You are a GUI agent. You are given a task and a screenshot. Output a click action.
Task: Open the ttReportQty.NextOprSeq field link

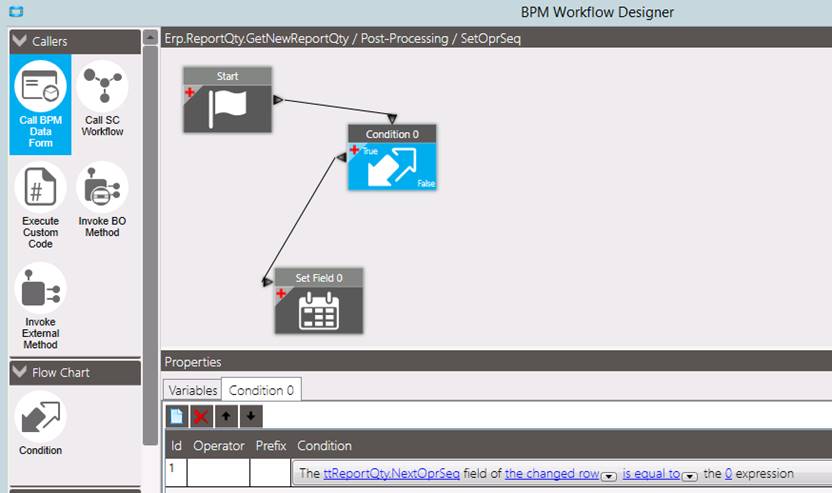pyautogui.click(x=392, y=473)
